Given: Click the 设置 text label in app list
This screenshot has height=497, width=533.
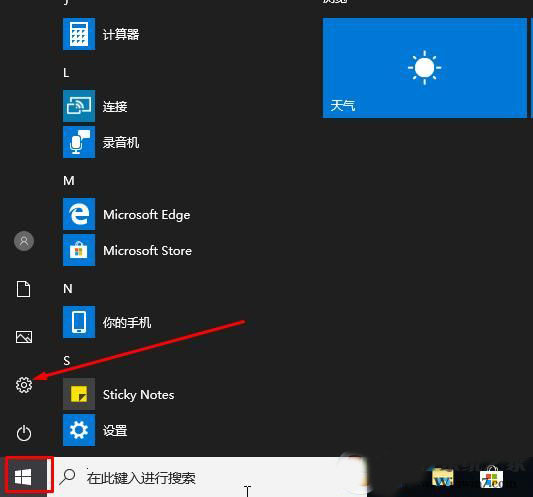Looking at the screenshot, I should pos(115,431).
